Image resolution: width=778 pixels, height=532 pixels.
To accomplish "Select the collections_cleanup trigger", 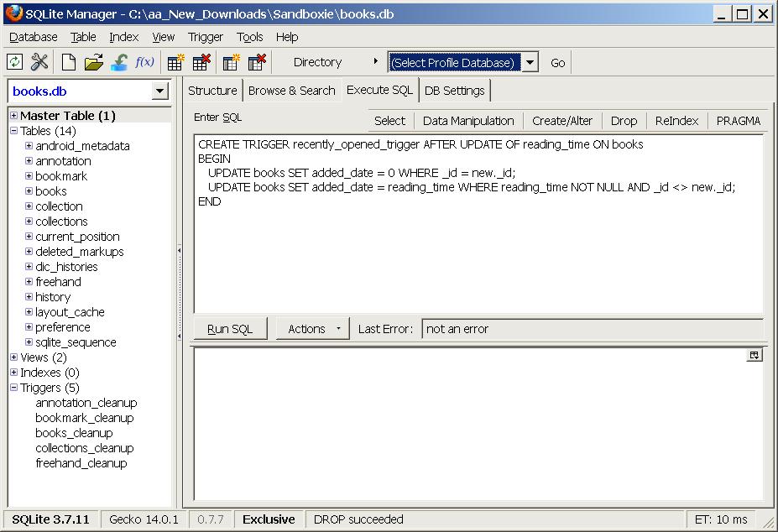I will pos(85,448).
